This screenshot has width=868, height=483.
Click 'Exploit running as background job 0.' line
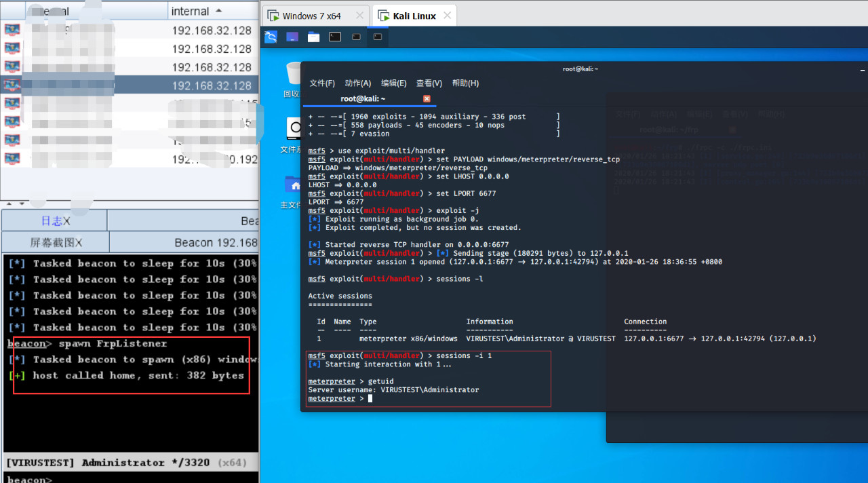pyautogui.click(x=393, y=219)
